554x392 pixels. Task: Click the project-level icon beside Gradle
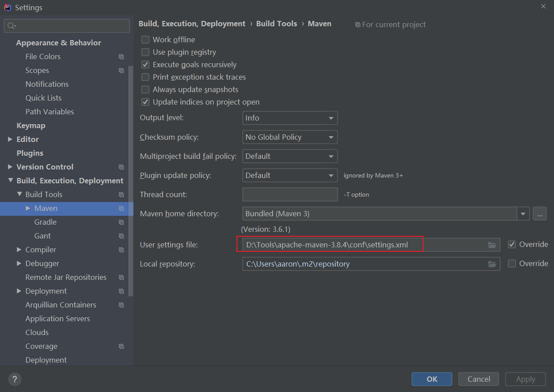(121, 222)
